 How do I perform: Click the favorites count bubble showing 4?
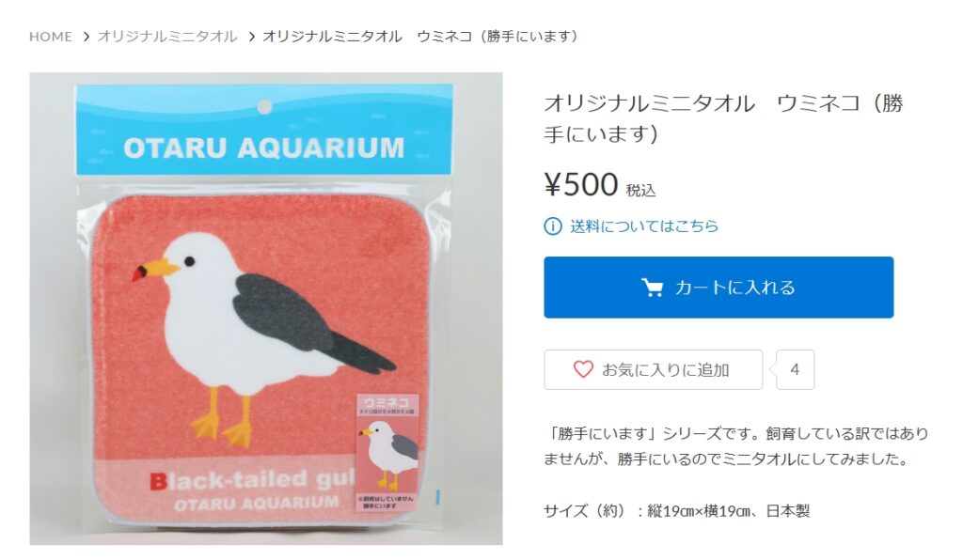[795, 369]
